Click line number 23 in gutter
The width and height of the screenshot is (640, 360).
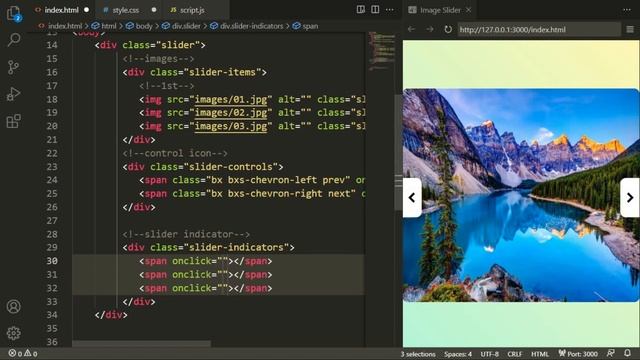(52, 167)
